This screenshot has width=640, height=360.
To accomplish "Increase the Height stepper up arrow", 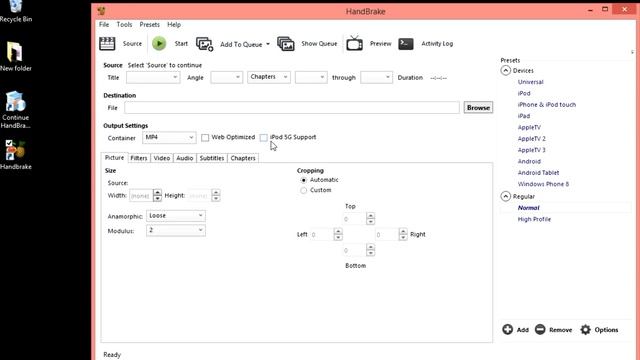I will [216, 192].
